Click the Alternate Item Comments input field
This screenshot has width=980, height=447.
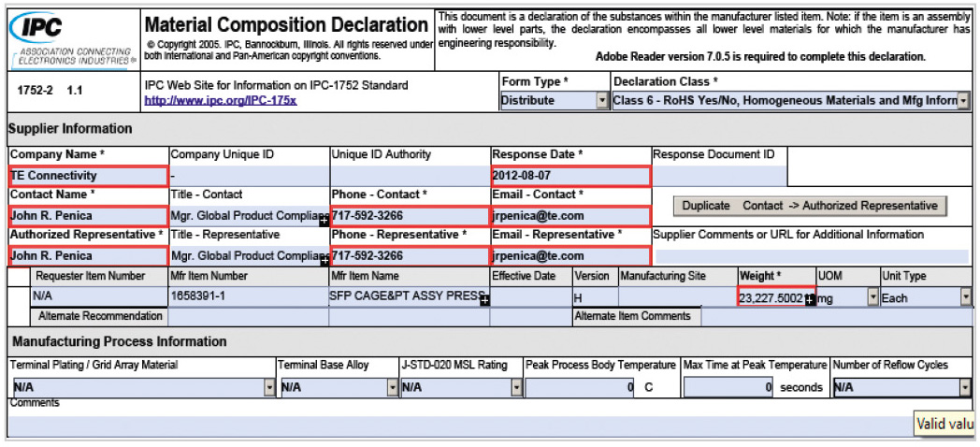click(837, 316)
